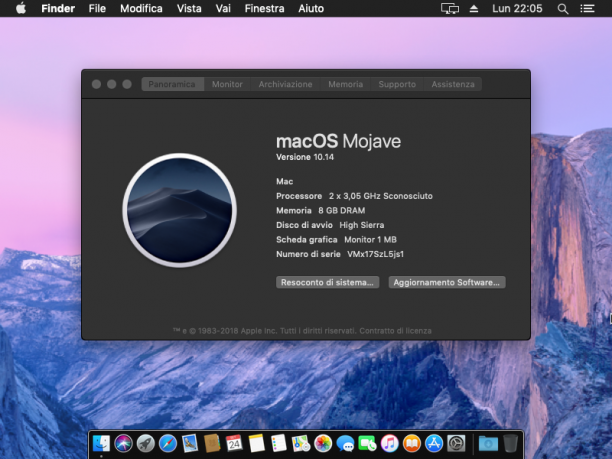
Task: Launch Safari from the Dock
Action: [168, 444]
